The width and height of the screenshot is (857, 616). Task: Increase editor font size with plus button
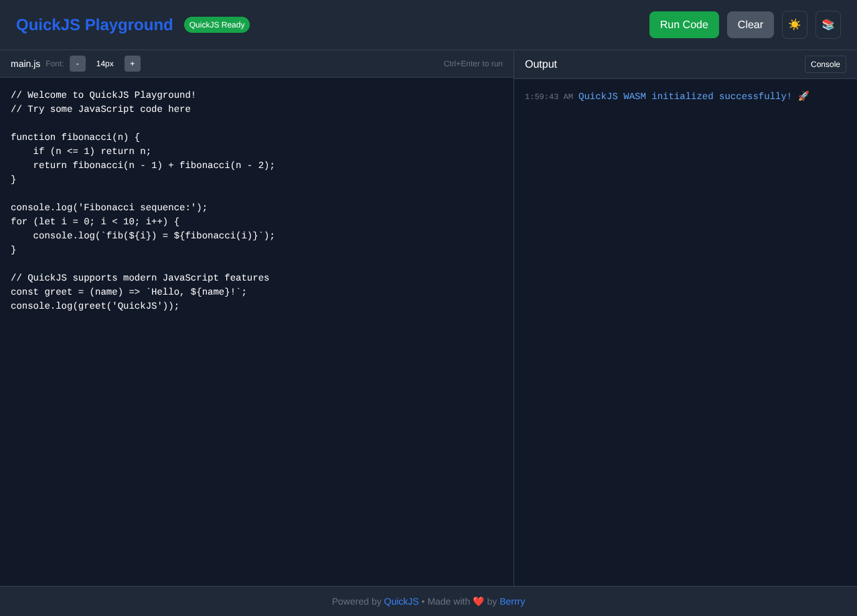[x=132, y=64]
